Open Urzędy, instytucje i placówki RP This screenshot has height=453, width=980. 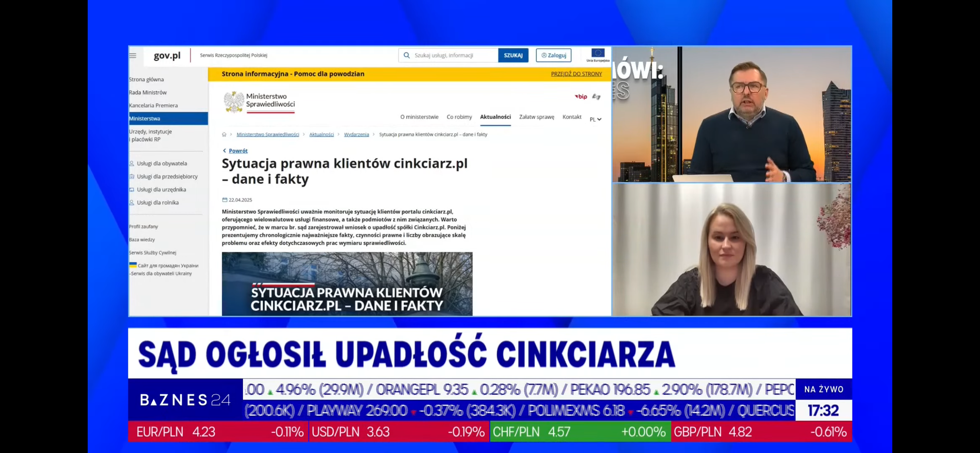click(150, 135)
